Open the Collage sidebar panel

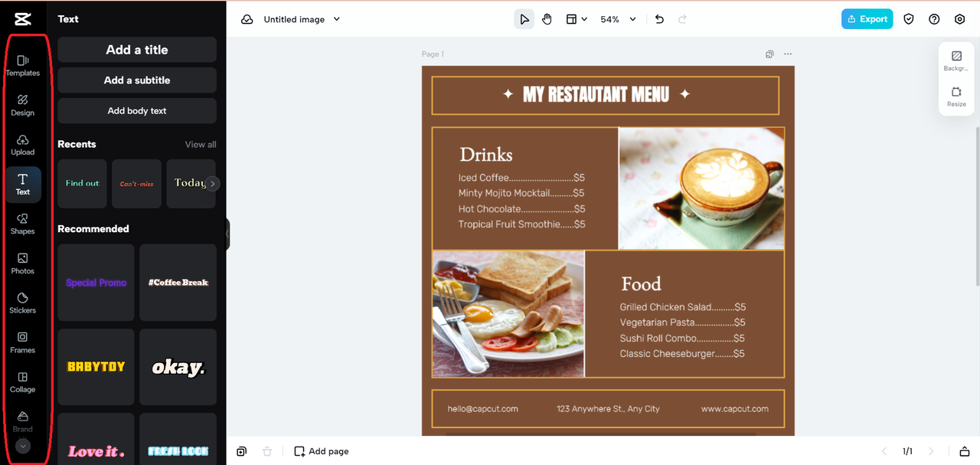pos(23,382)
